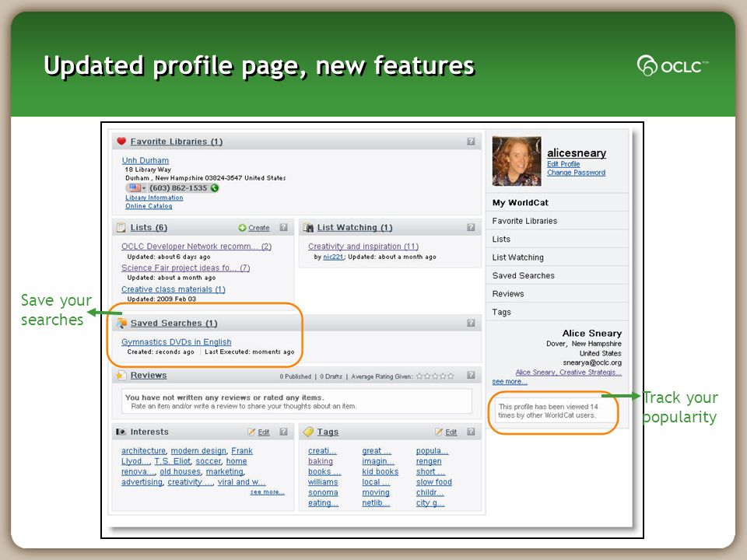The width and height of the screenshot is (747, 560).
Task: Click the Tags heading link
Action: point(328,432)
